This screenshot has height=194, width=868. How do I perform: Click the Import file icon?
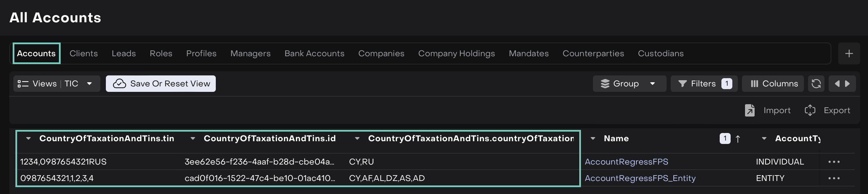750,110
